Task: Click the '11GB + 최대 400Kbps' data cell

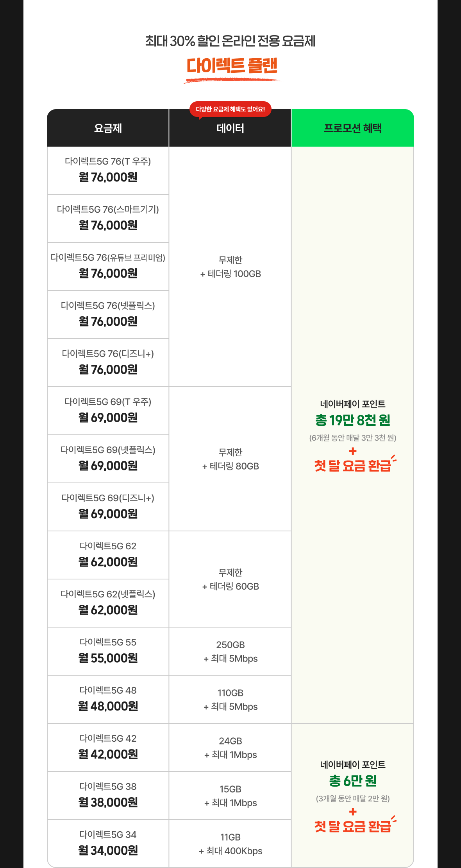Action: [230, 844]
